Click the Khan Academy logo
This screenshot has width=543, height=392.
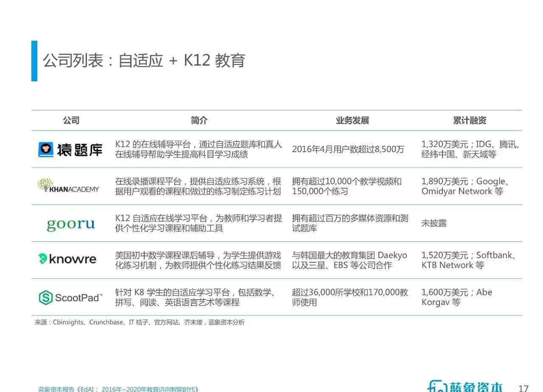click(68, 186)
